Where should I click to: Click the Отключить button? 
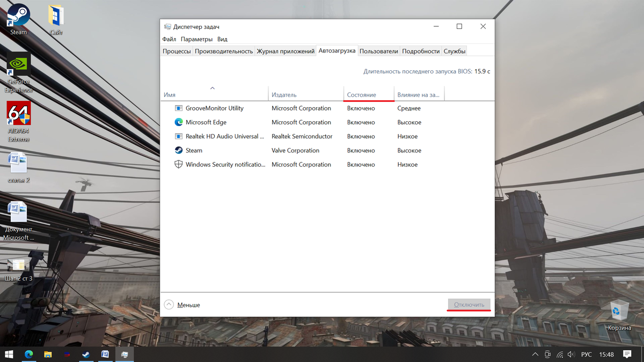point(469,305)
